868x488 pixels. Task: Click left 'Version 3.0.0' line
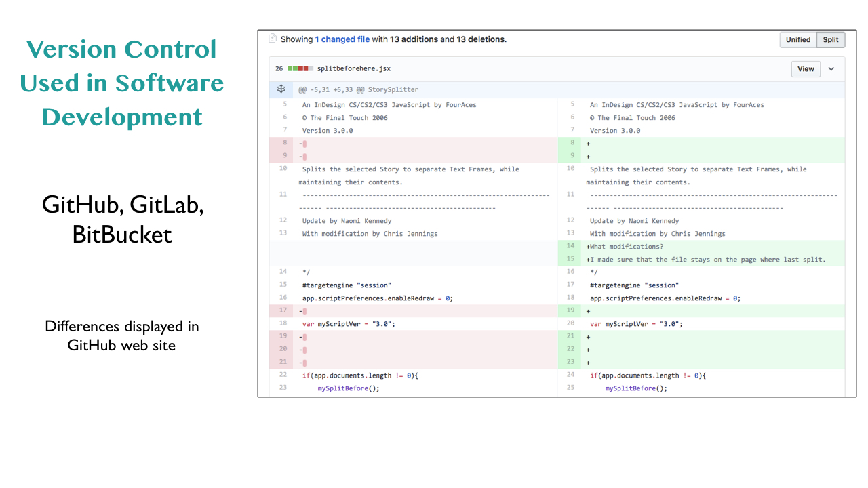point(328,131)
